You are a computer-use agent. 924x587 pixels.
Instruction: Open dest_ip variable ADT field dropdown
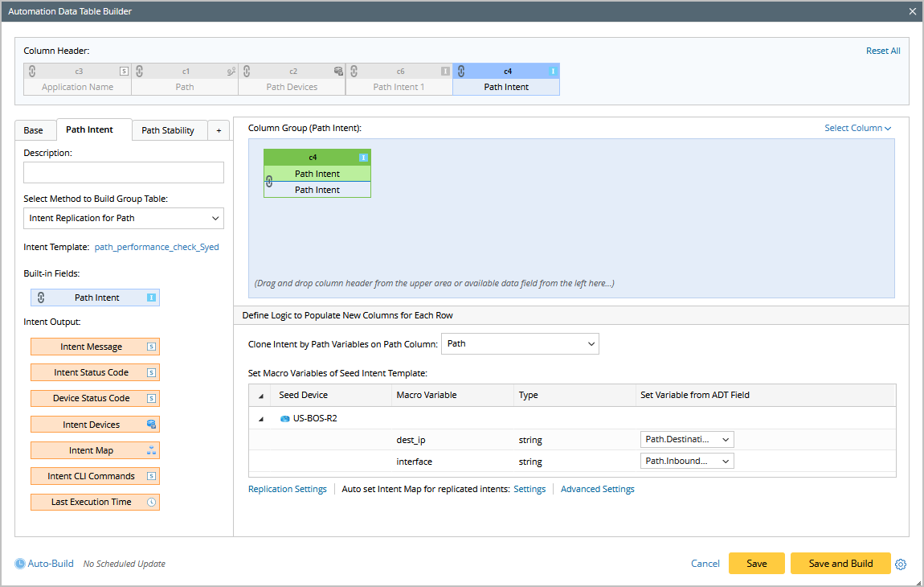687,439
